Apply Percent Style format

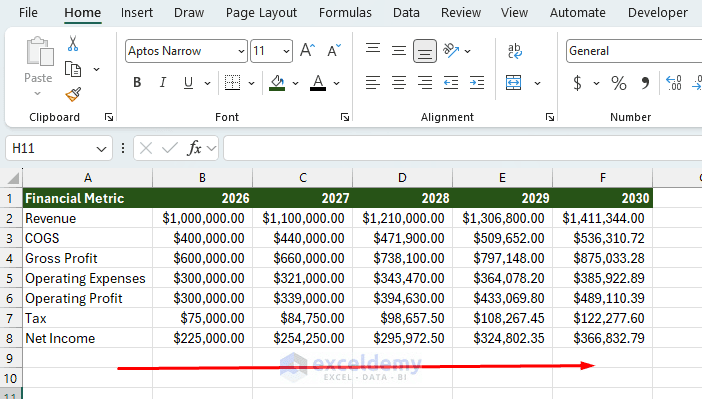[619, 83]
